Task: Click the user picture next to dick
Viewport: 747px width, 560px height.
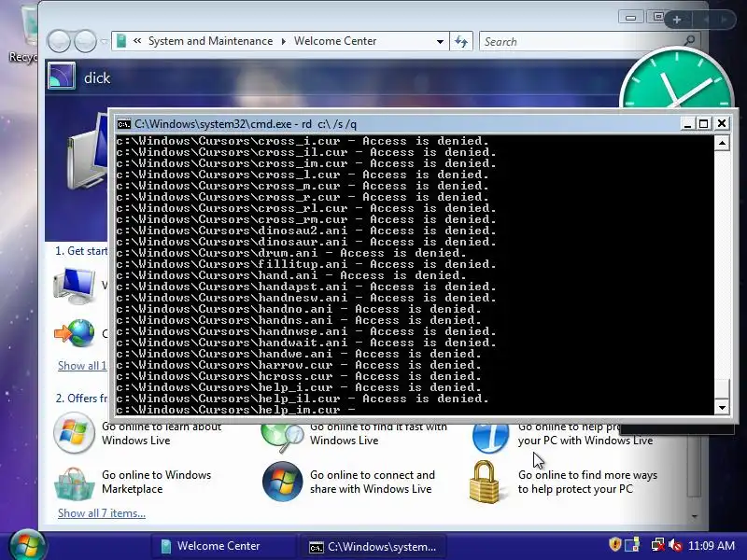Action: (x=62, y=77)
